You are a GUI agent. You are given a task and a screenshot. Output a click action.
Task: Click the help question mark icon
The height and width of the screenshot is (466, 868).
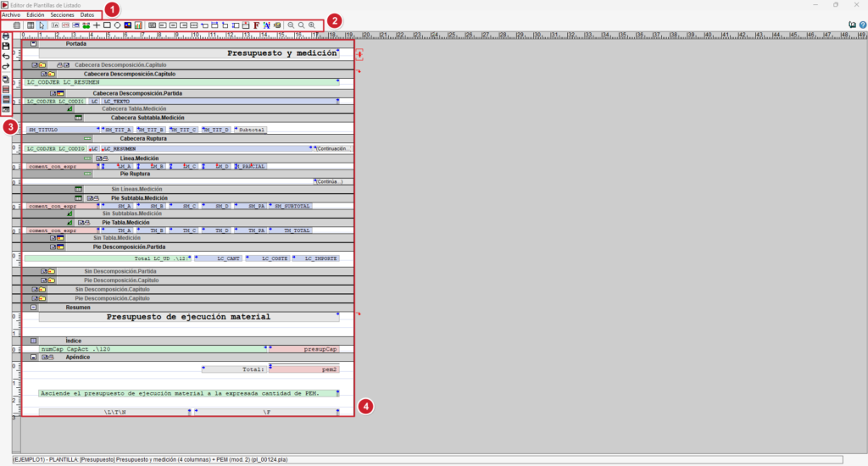coord(862,25)
